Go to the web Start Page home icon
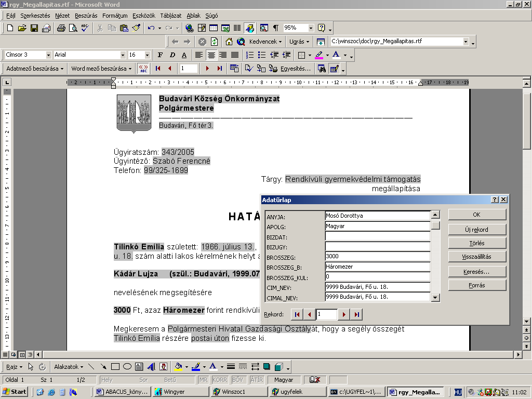This screenshot has width=532, height=399. (229, 42)
